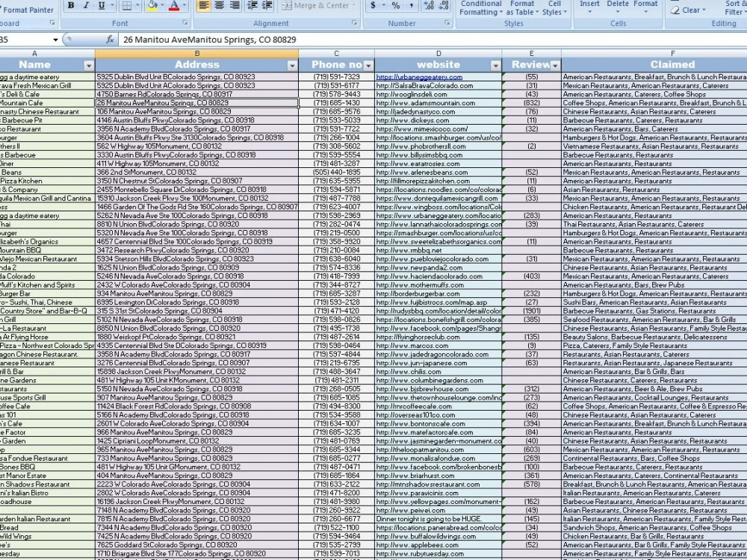
Task: Open the Cell Styles gallery
Action: coord(554,8)
